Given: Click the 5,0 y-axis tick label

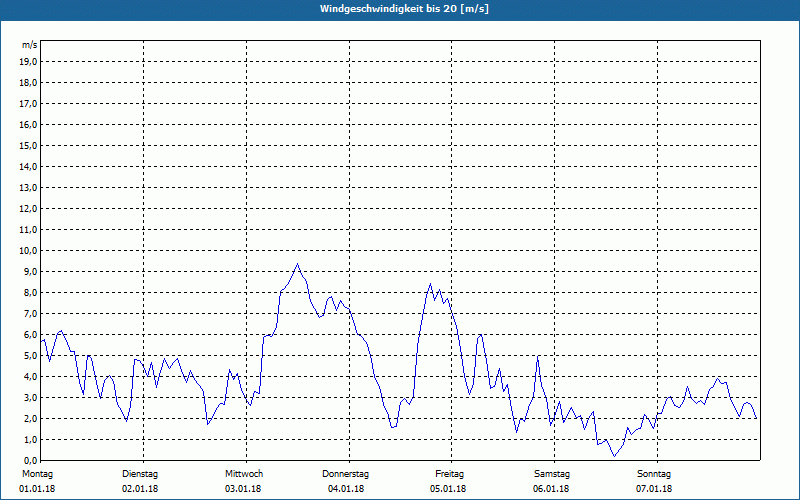Looking at the screenshot, I should 31,355.
